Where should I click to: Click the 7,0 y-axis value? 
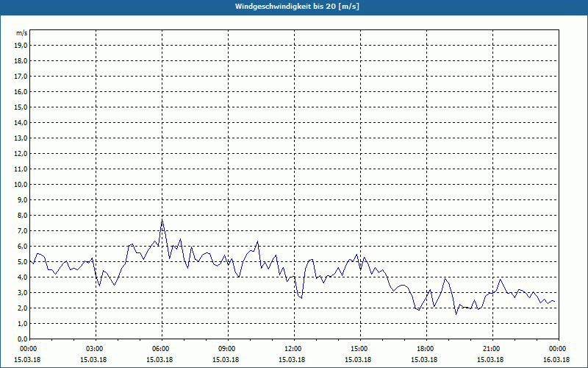(x=23, y=230)
